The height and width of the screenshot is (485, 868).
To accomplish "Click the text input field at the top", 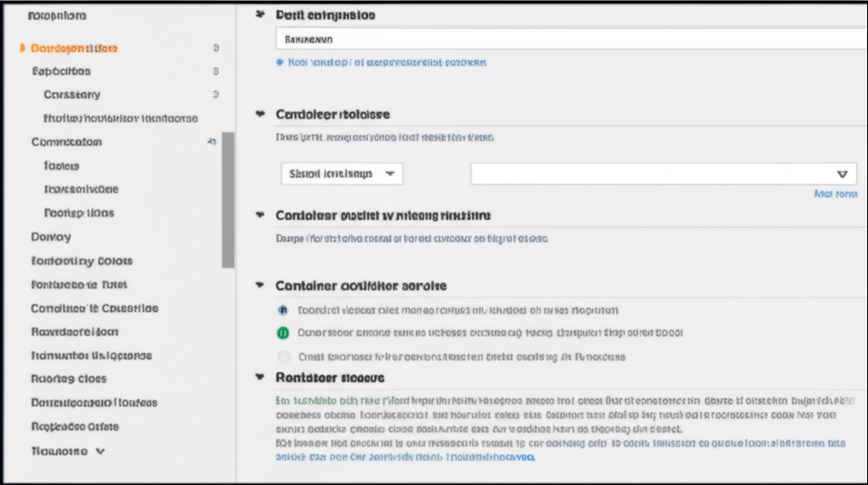I will click(571, 39).
